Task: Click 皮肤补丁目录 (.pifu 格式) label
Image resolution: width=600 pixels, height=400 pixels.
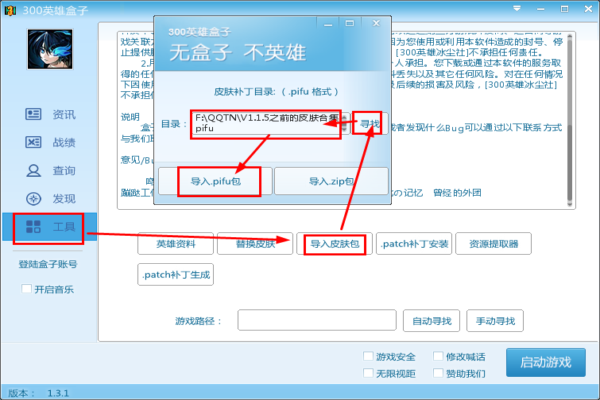Action: [276, 92]
